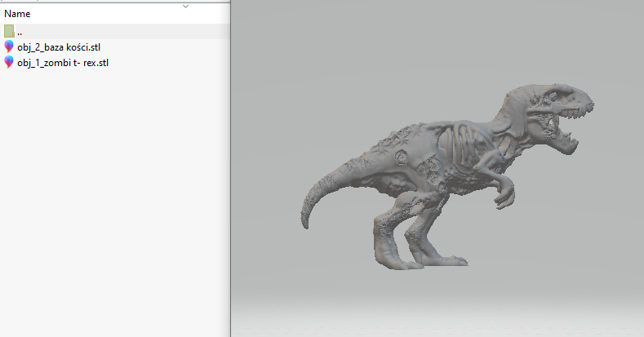Screen dimensions: 644x337
Task: Click the Name column header
Action: [x=18, y=14]
